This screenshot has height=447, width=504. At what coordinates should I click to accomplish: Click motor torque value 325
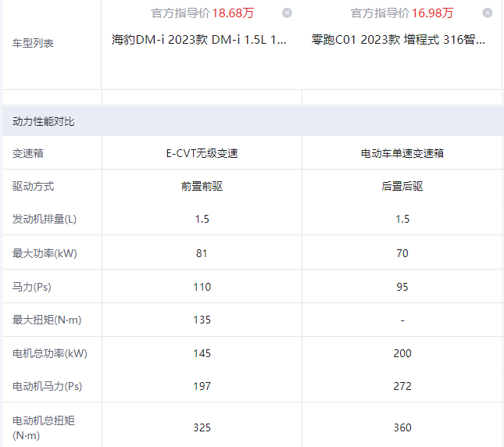point(202,427)
